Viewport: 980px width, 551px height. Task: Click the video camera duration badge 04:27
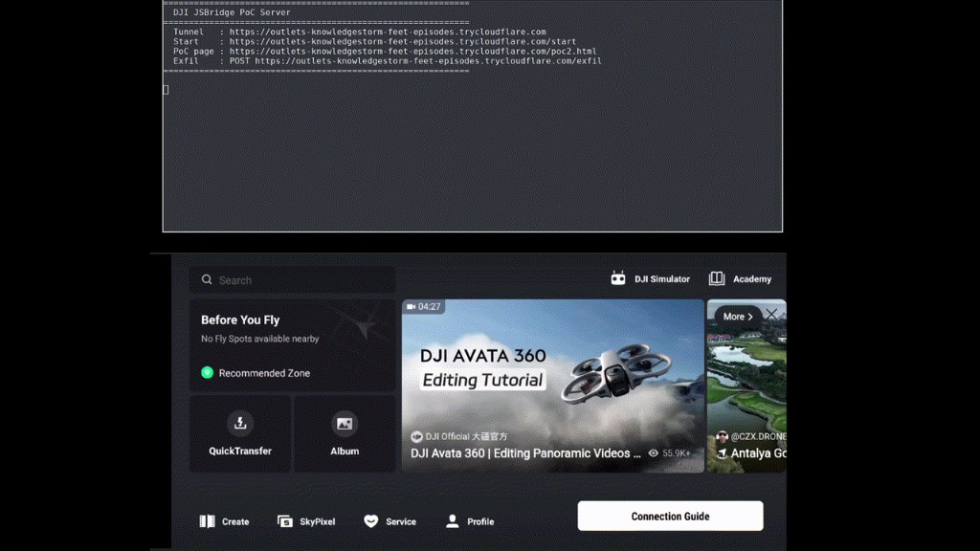point(424,307)
